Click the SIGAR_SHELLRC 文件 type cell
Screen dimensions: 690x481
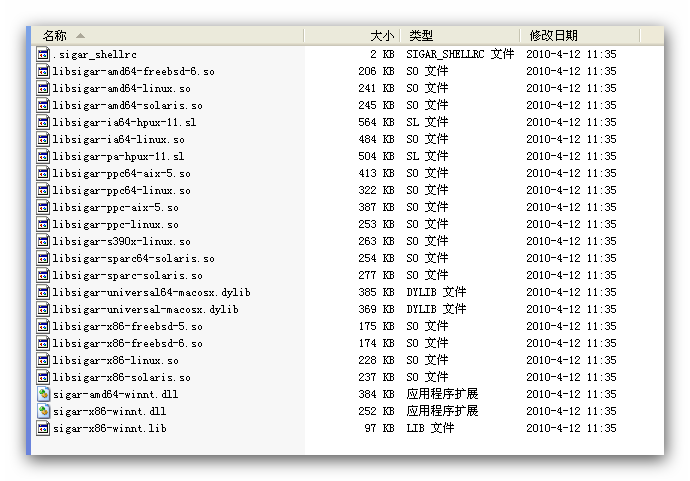pyautogui.click(x=460, y=54)
